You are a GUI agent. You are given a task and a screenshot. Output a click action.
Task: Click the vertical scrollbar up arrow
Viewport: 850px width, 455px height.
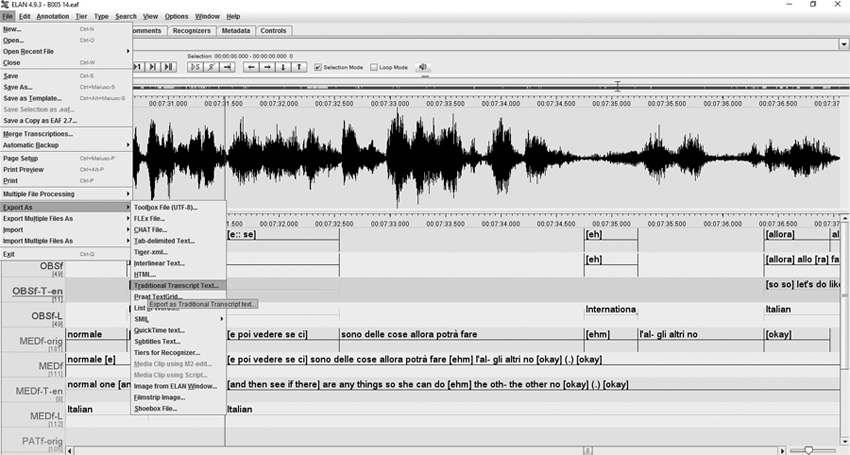tap(845, 219)
